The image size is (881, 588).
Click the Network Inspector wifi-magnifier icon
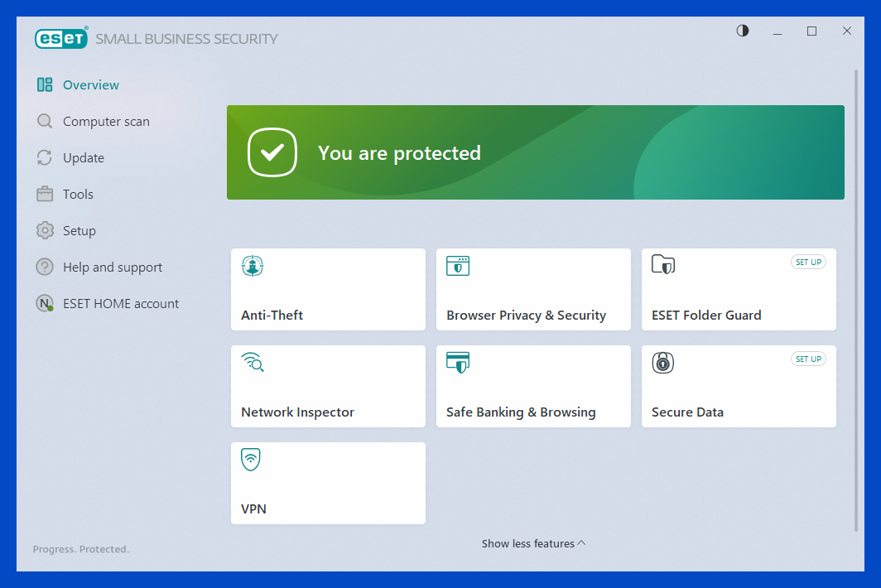tap(253, 363)
